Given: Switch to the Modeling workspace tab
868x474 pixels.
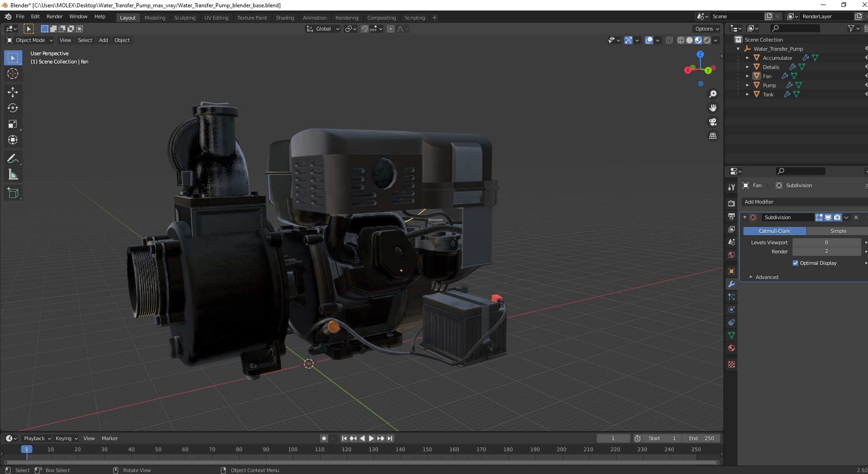Looking at the screenshot, I should 155,18.
